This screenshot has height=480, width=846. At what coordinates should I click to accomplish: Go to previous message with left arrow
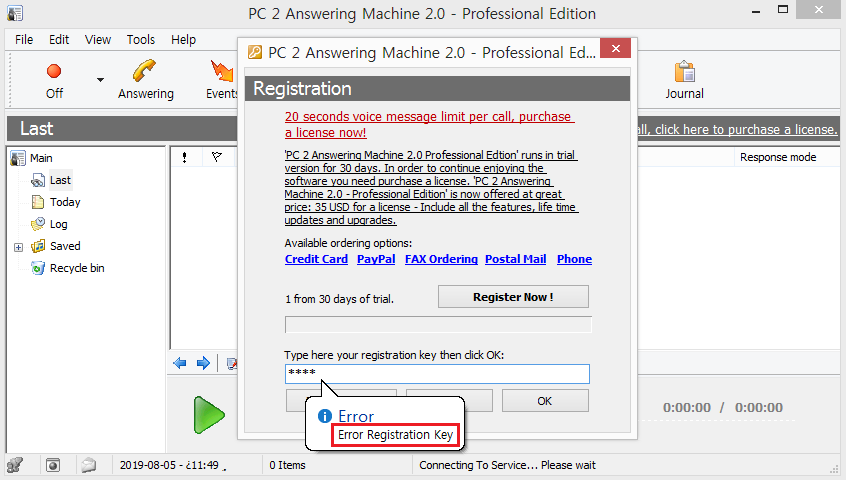[x=180, y=363]
